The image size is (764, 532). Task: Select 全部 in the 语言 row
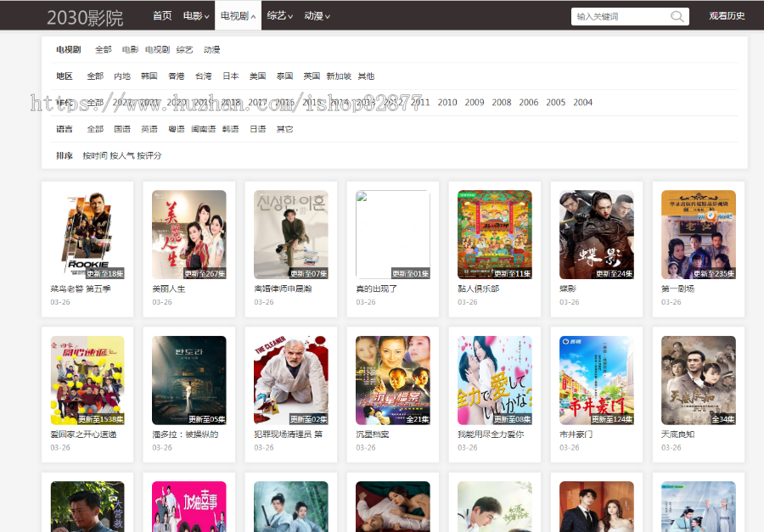click(95, 129)
